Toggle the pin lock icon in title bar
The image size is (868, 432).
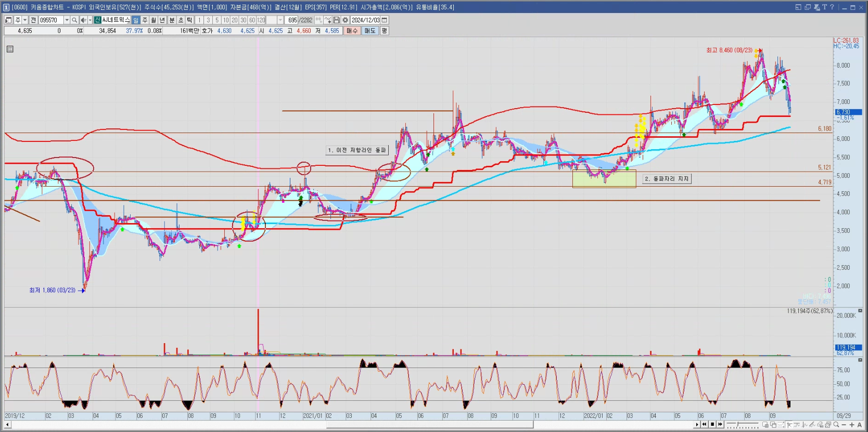pos(816,7)
